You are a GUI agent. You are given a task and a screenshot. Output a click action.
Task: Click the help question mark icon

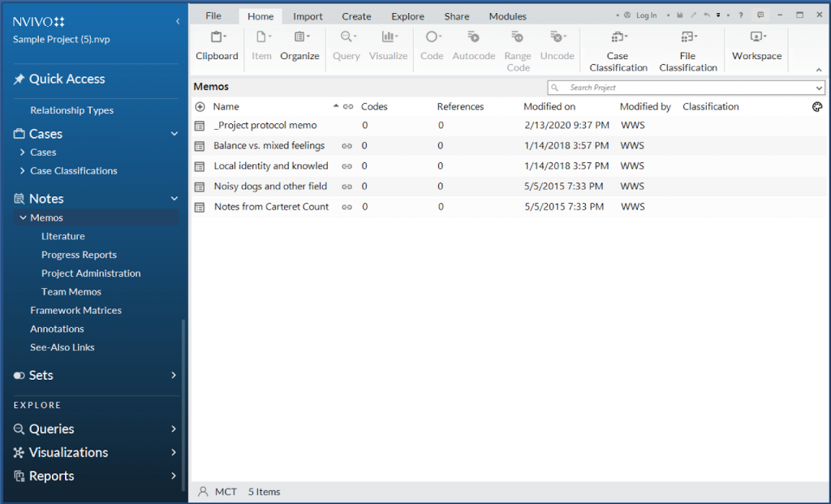[x=740, y=15]
